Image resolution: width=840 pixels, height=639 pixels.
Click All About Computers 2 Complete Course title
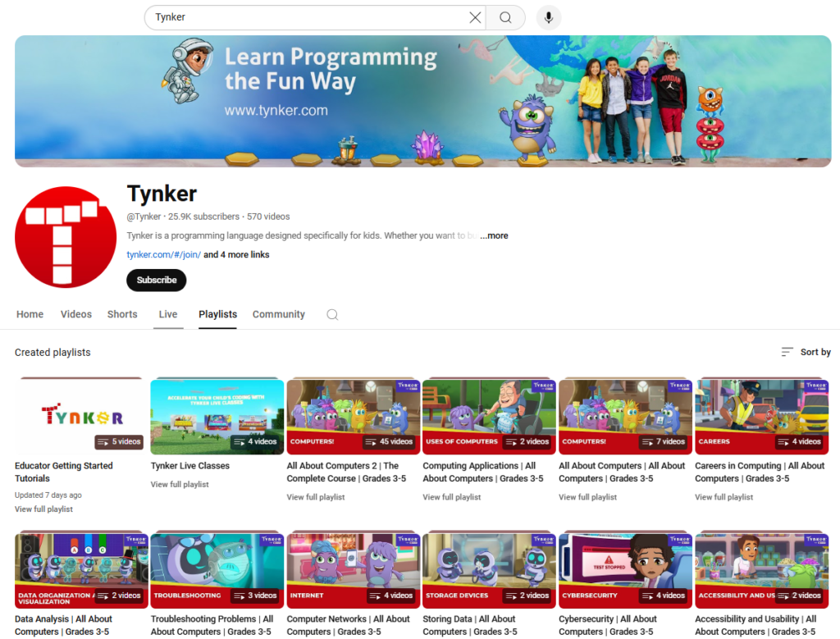(347, 472)
